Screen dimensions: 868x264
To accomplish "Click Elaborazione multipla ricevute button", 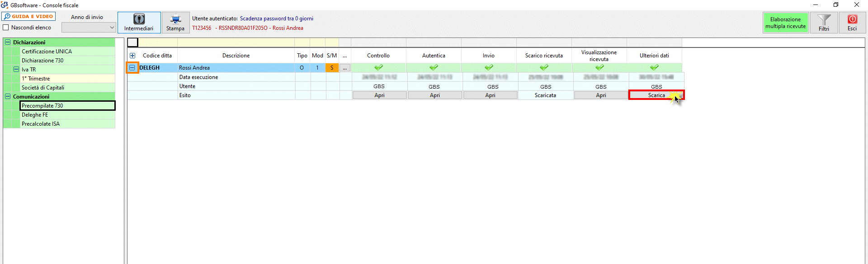I will point(785,23).
